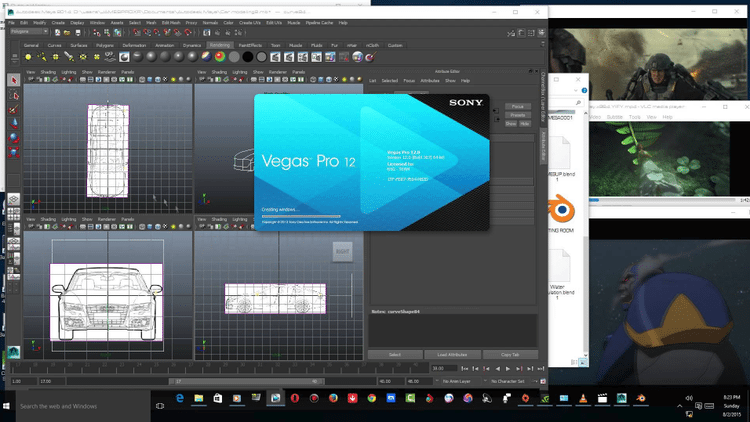Open Attributes menu in Attribute Editor

pyautogui.click(x=430, y=81)
